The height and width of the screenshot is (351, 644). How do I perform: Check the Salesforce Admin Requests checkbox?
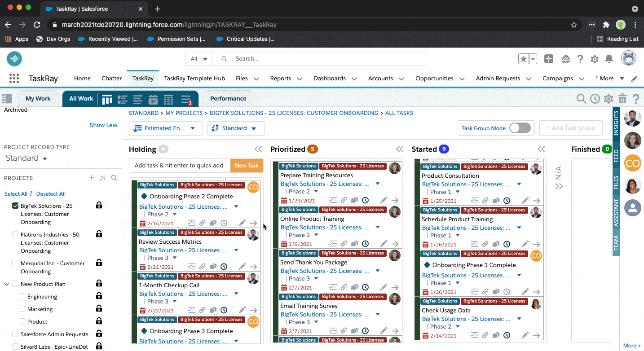pos(15,334)
